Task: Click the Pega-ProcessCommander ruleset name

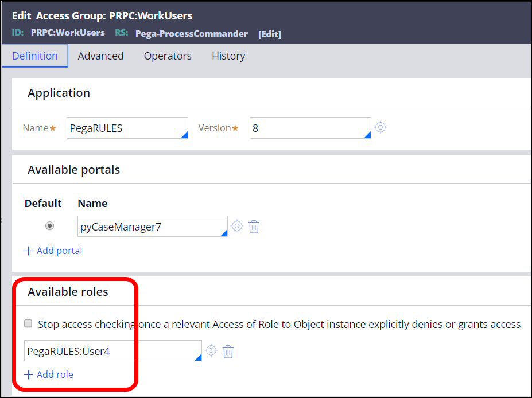Action: coord(192,34)
